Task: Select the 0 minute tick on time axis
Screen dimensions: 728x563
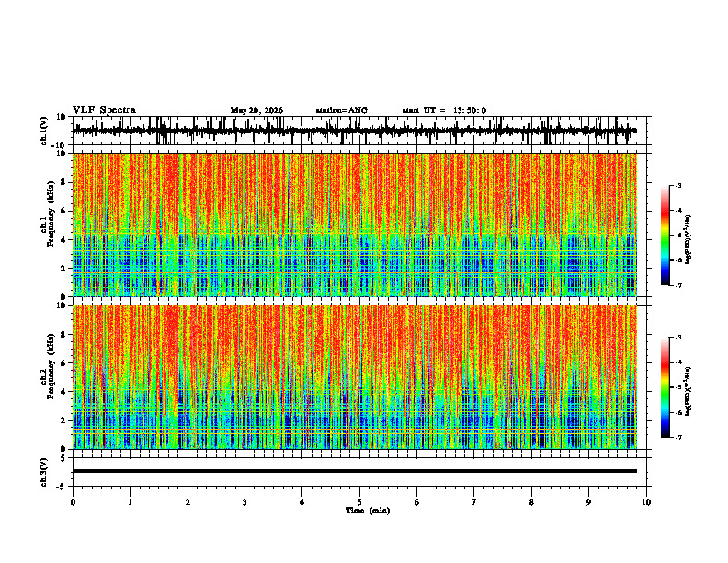Action: [x=73, y=502]
